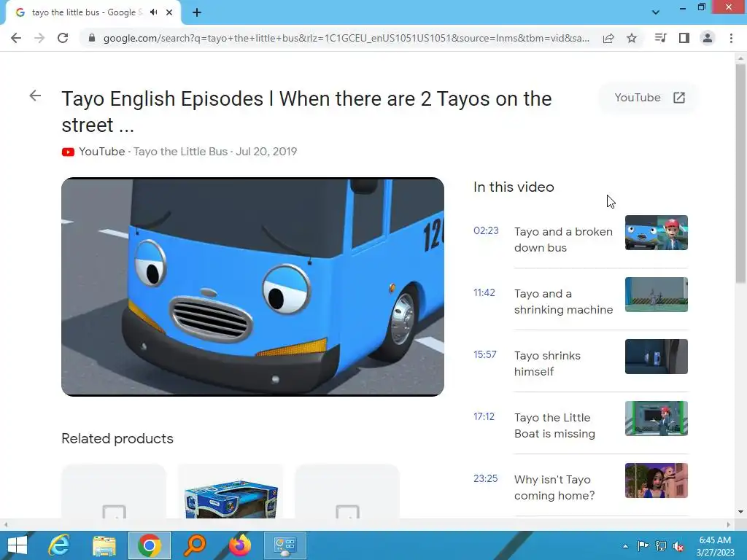The height and width of the screenshot is (560, 747).
Task: Open the Windows Start menu
Action: 18,545
